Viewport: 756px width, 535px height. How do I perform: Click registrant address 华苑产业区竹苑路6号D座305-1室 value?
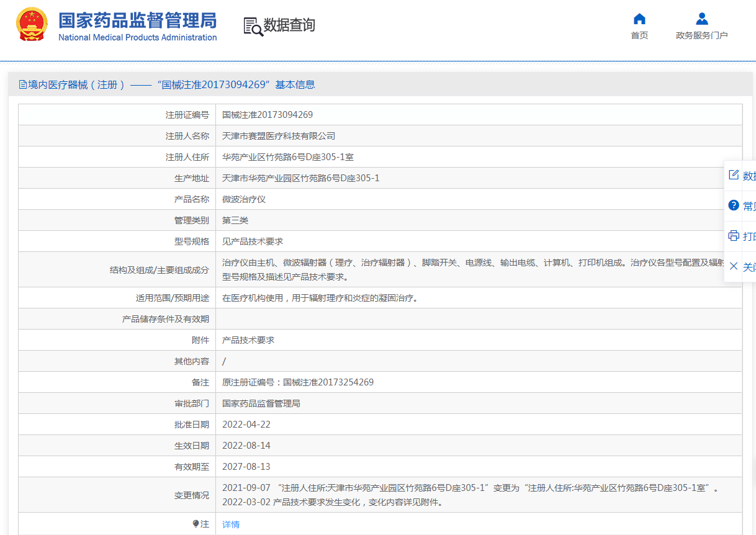288,157
